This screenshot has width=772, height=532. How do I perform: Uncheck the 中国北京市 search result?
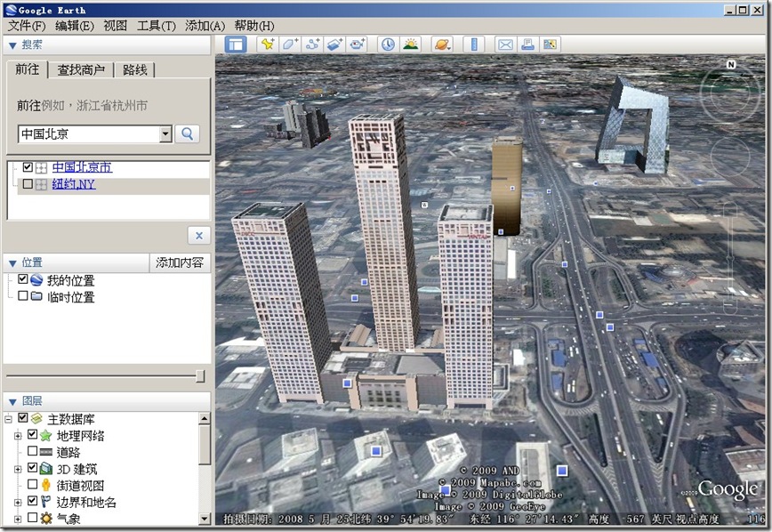[x=28, y=167]
